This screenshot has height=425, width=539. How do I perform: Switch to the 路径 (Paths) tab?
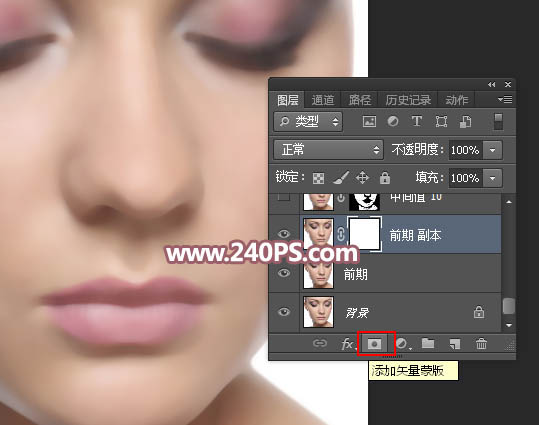[x=360, y=100]
